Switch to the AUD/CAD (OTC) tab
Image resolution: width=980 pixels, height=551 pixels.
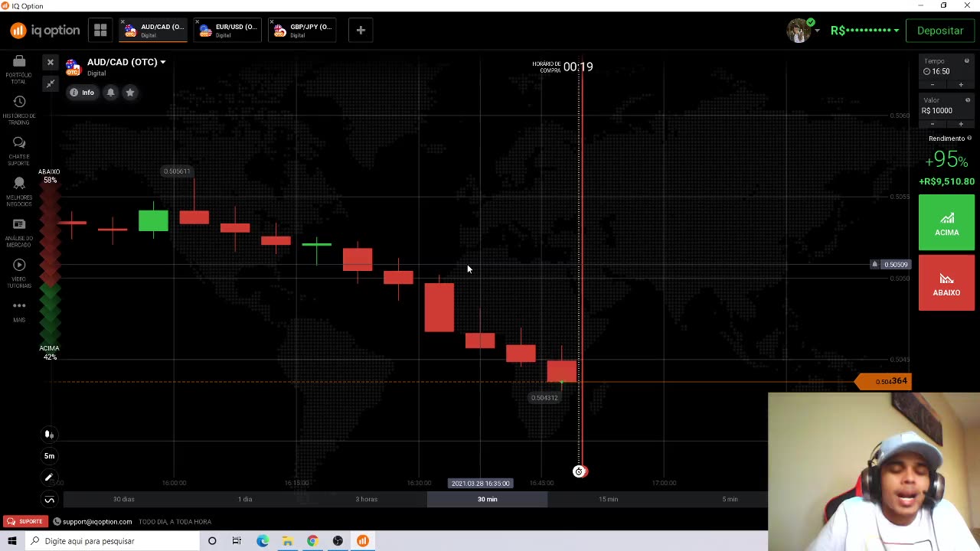[x=154, y=31]
